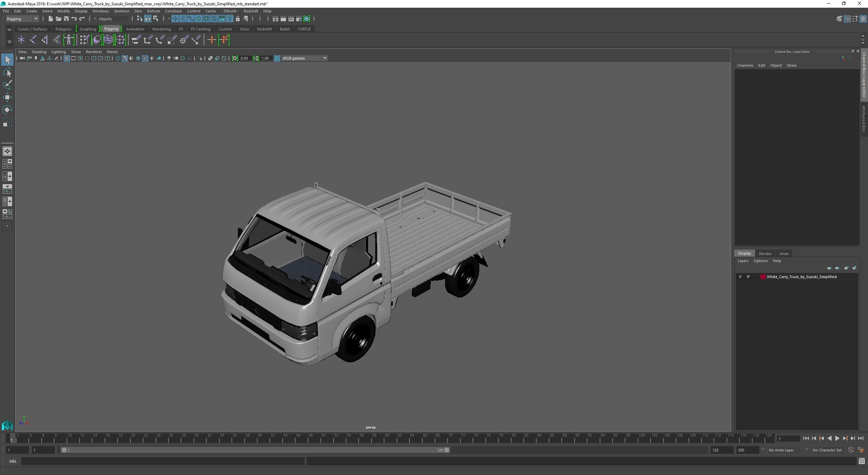Open the animation Preferences icon
The width and height of the screenshot is (868, 475).
click(861, 450)
